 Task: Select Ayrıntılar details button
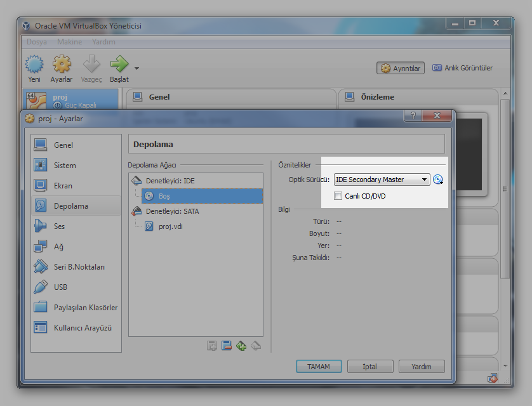[401, 68]
